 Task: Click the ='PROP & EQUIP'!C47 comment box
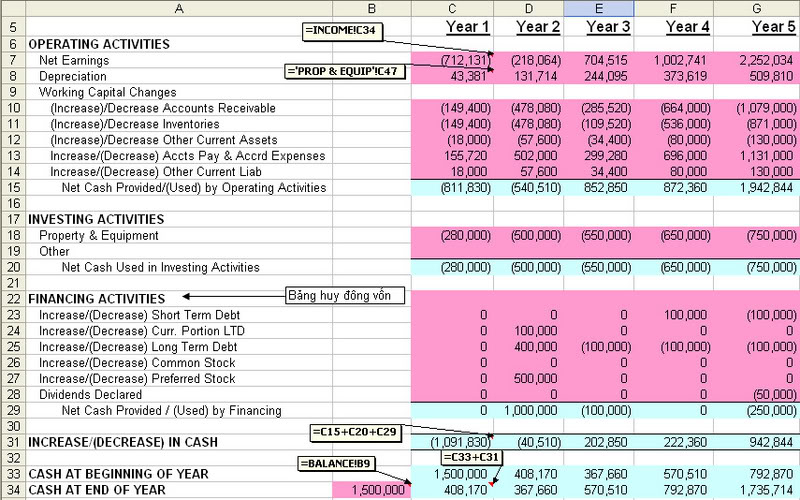tap(347, 71)
